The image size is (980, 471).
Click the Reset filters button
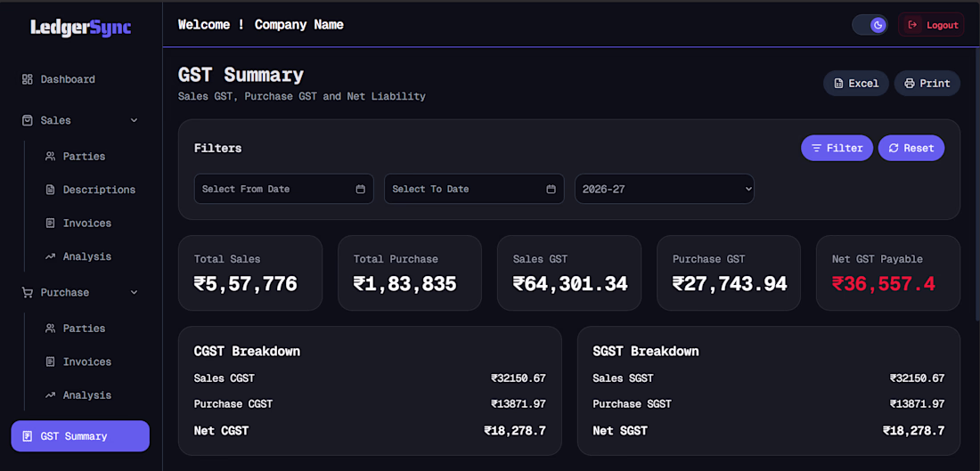911,148
